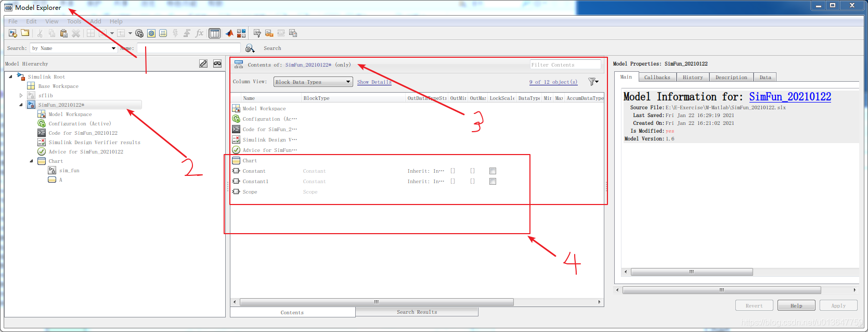
Task: Click the search magnifier with gear icon
Action: click(250, 48)
